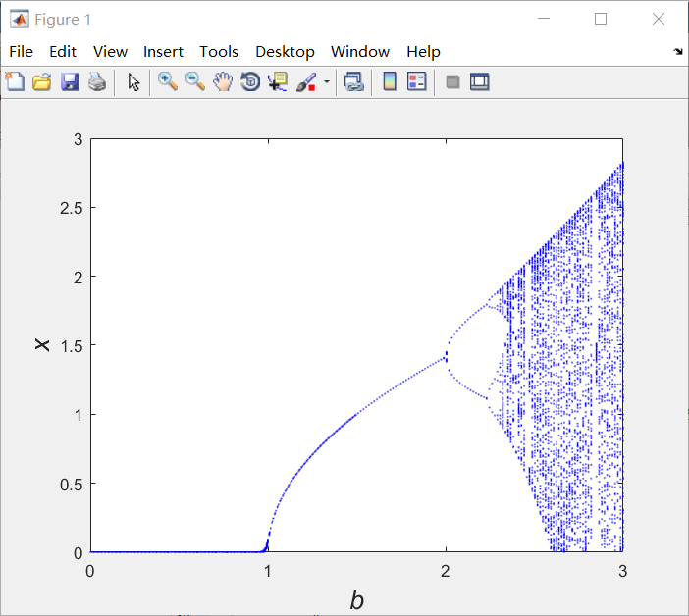
Task: Insert a legend via toolbar icon
Action: (416, 81)
